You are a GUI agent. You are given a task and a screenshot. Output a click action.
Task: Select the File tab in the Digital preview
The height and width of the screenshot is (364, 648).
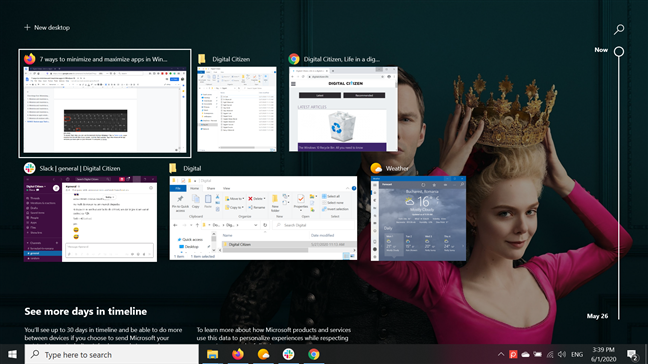point(178,188)
